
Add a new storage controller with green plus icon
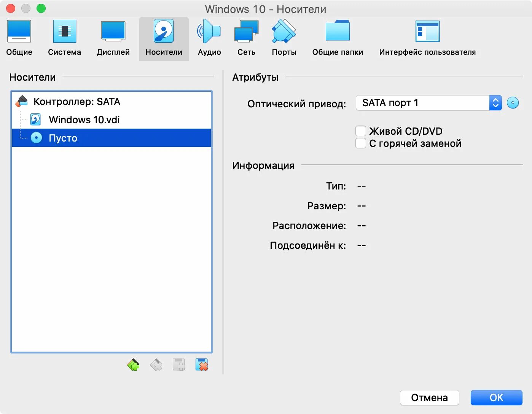click(x=133, y=365)
